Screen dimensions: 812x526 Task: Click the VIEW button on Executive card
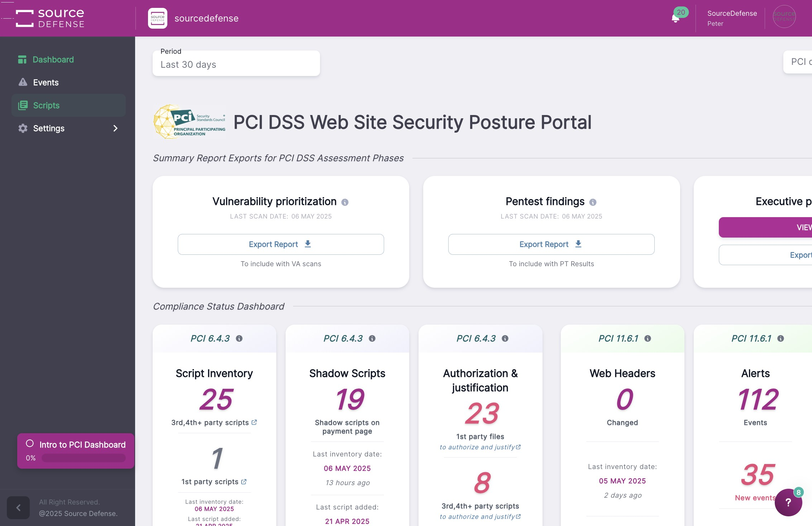tap(765, 227)
